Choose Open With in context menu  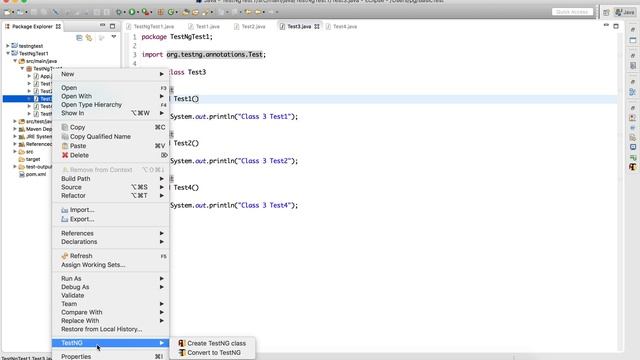tap(111, 96)
